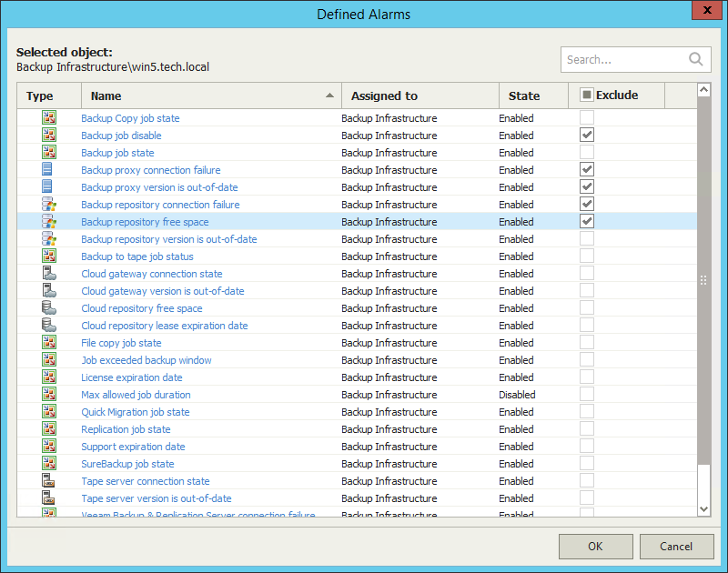Click the Disabled state of Max allowed job duration
This screenshot has width=728, height=573.
(517, 395)
